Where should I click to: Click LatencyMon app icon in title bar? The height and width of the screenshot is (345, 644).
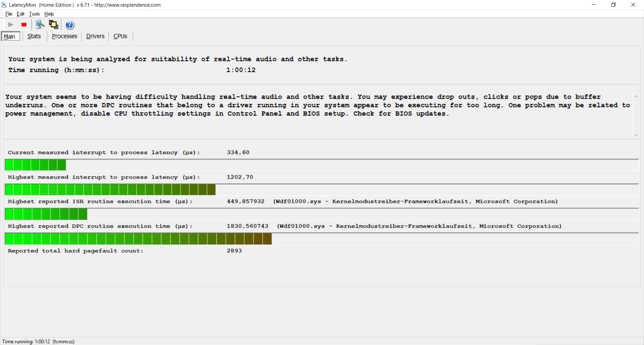coord(4,5)
